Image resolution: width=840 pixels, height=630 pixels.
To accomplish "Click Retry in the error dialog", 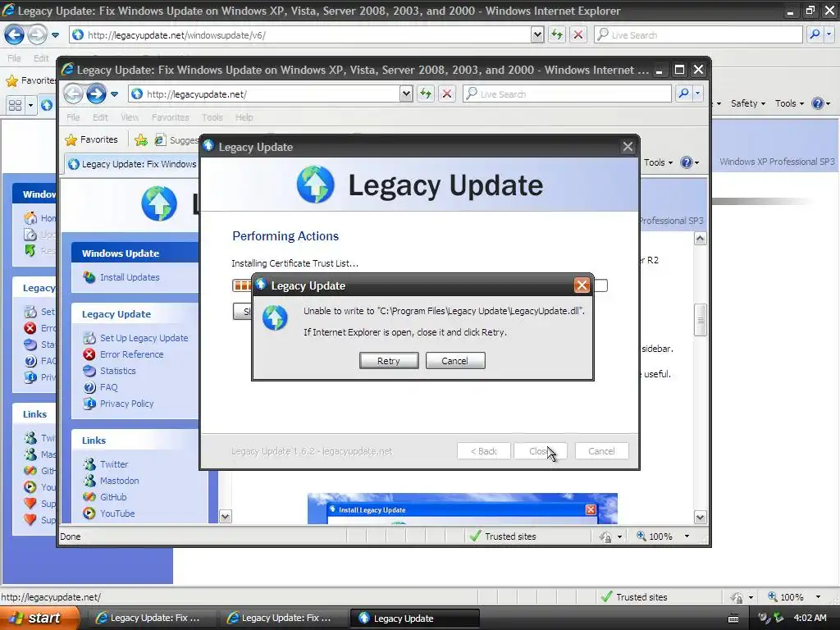I will [388, 361].
